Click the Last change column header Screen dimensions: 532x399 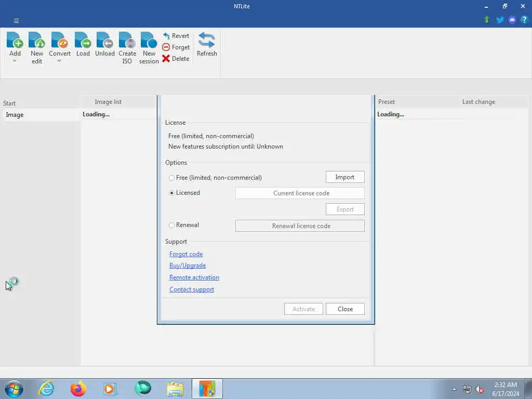478,102
